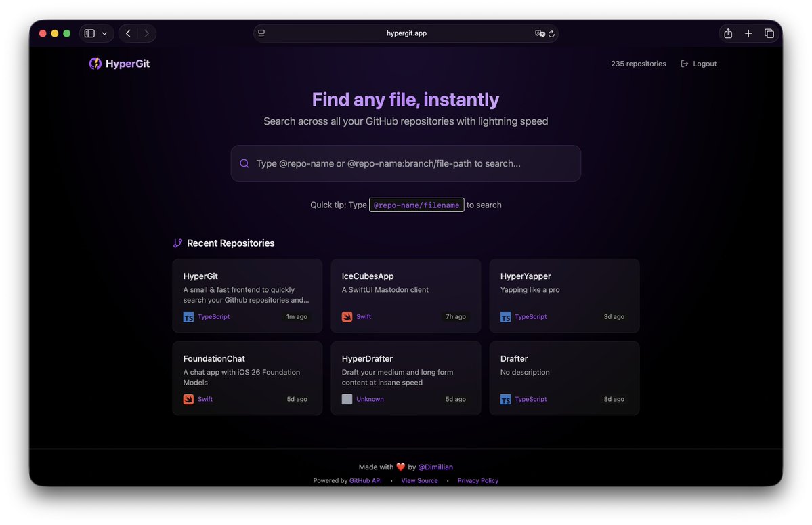Click the Recent Repositories heading
Viewport: 812px width, 525px height.
[x=230, y=243]
